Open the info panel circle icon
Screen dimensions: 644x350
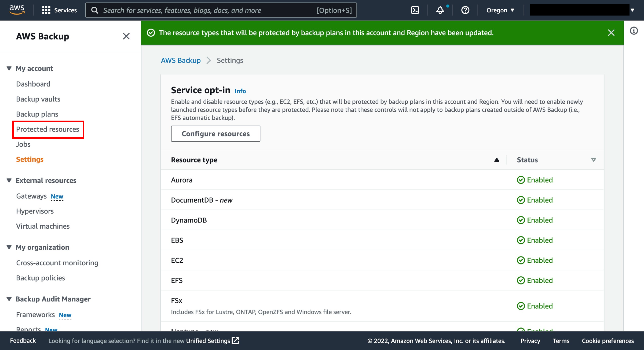[x=634, y=31]
